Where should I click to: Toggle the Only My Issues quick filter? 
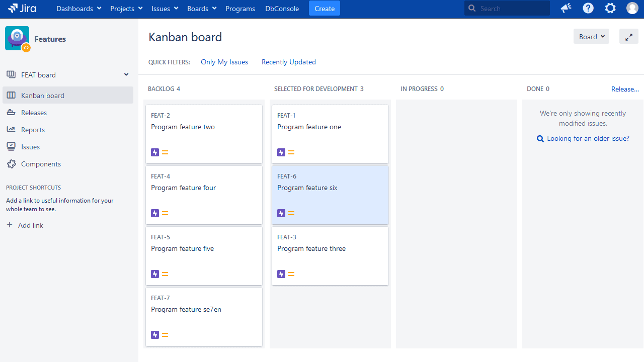pos(224,62)
